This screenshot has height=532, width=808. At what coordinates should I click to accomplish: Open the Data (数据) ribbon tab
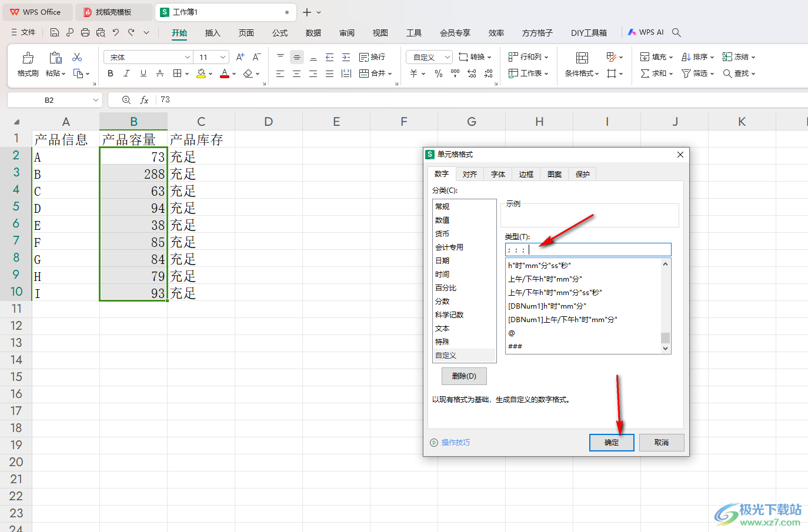(313, 33)
